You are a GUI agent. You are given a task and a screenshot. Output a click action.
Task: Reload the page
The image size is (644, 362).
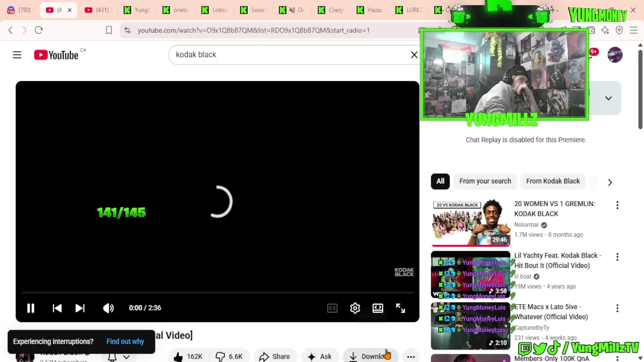click(x=39, y=30)
